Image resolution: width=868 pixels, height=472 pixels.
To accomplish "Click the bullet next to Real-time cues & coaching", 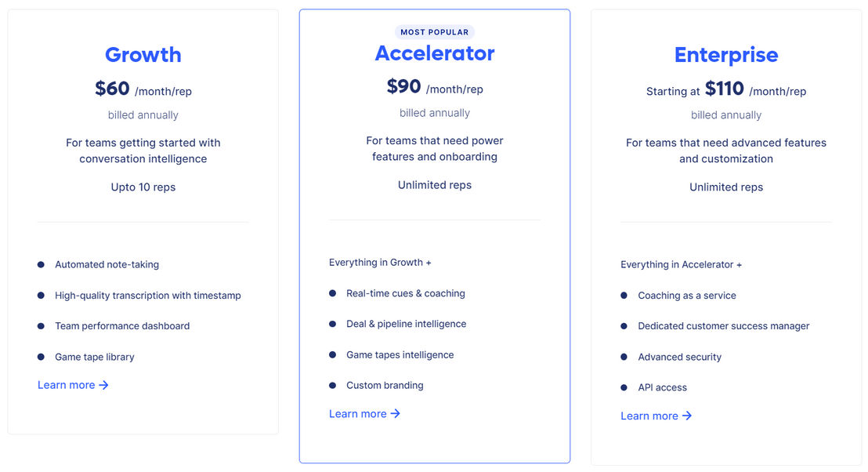I will coord(333,293).
